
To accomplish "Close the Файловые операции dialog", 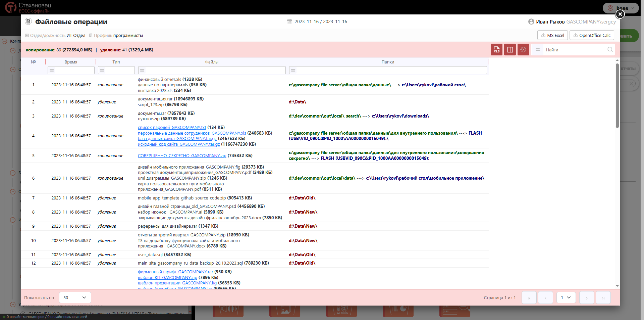I will (620, 14).
